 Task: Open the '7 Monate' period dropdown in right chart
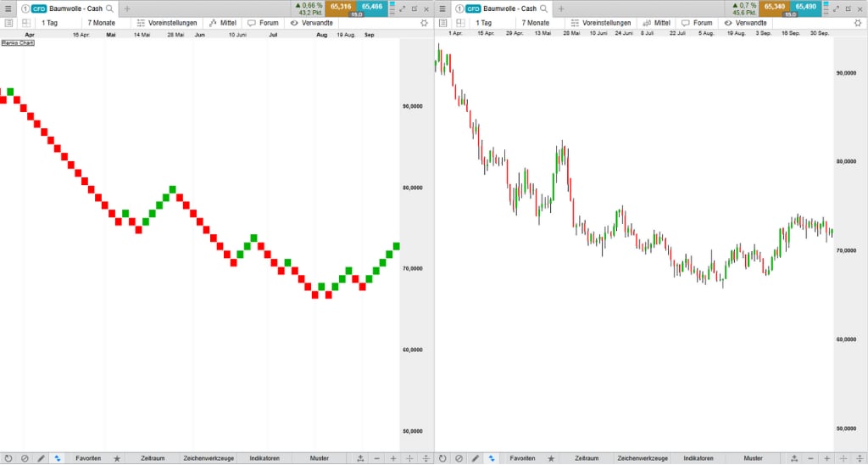tap(536, 23)
